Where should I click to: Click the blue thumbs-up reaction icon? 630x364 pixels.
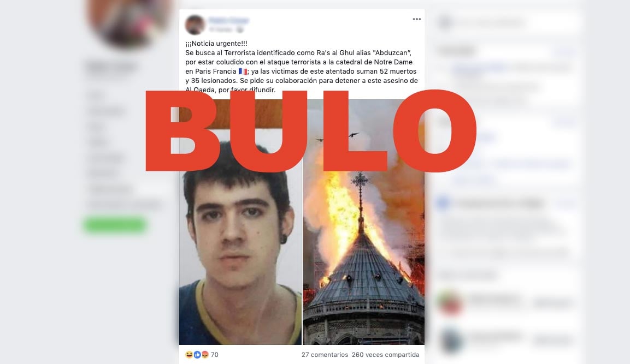(x=197, y=354)
